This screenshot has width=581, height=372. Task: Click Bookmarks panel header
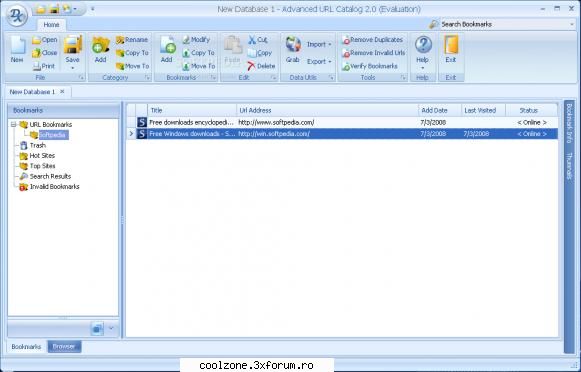coord(63,110)
